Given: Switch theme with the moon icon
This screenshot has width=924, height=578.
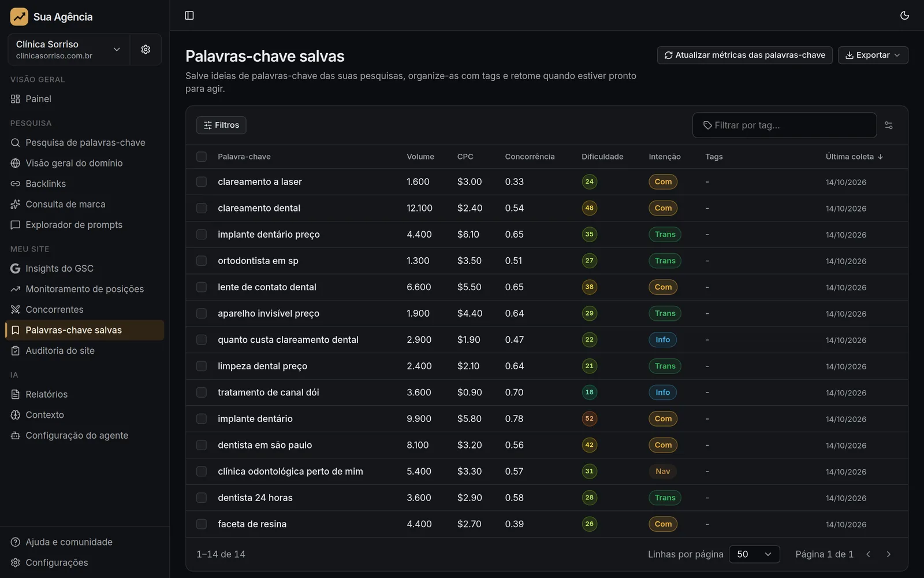Looking at the screenshot, I should [x=904, y=16].
